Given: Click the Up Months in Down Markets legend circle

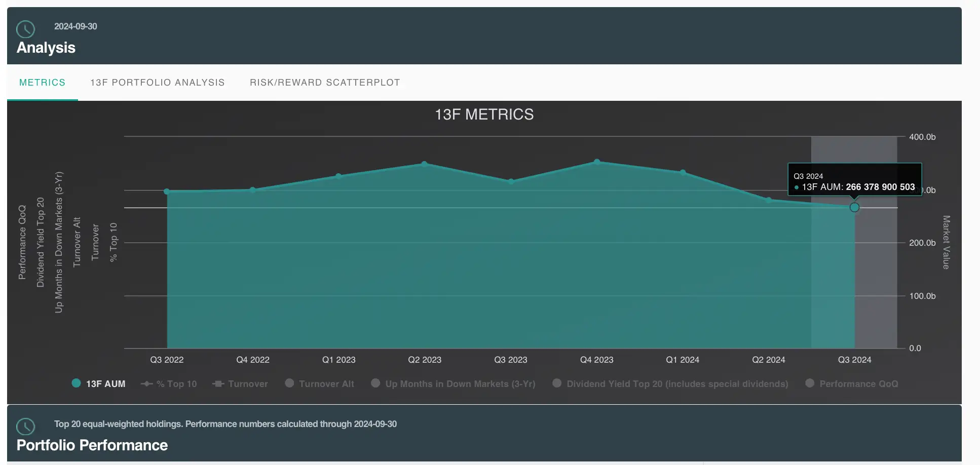Looking at the screenshot, I should (375, 383).
